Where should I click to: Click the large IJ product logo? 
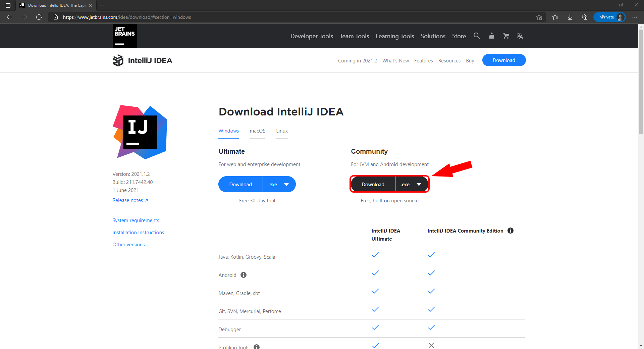140,132
